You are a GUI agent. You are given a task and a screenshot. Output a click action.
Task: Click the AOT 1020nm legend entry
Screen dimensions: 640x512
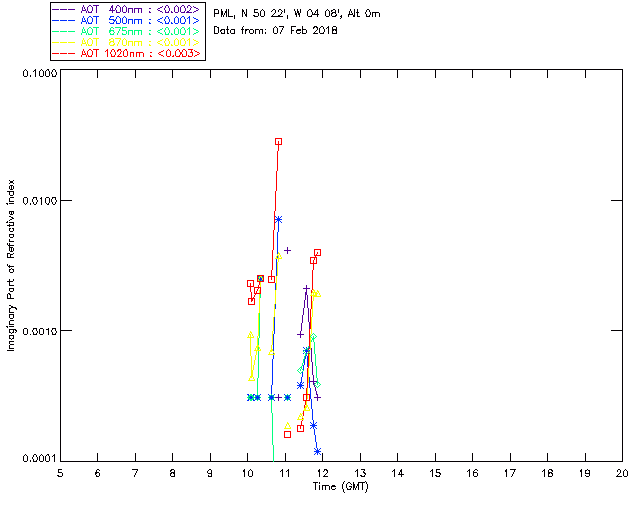[x=128, y=53]
